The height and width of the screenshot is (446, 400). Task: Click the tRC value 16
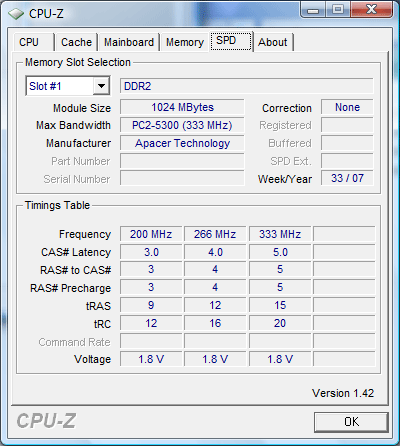click(x=215, y=323)
